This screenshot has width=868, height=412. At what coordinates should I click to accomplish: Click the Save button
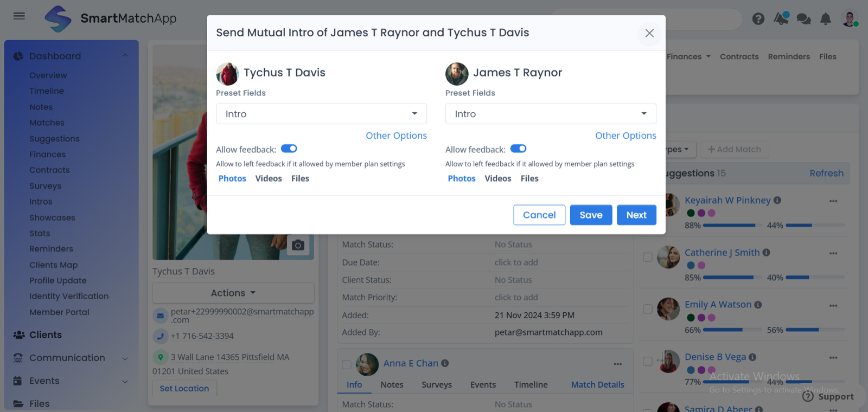pyautogui.click(x=591, y=215)
